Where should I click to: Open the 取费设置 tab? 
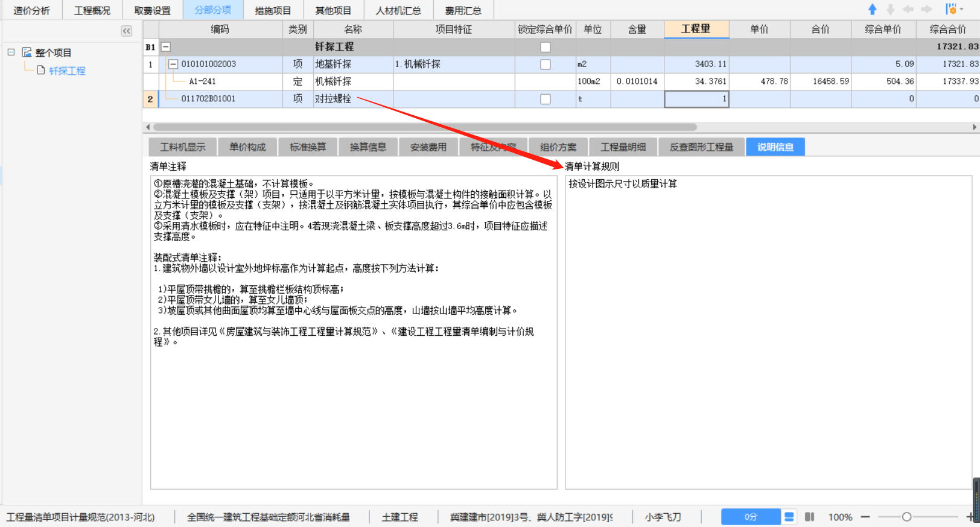tap(153, 10)
